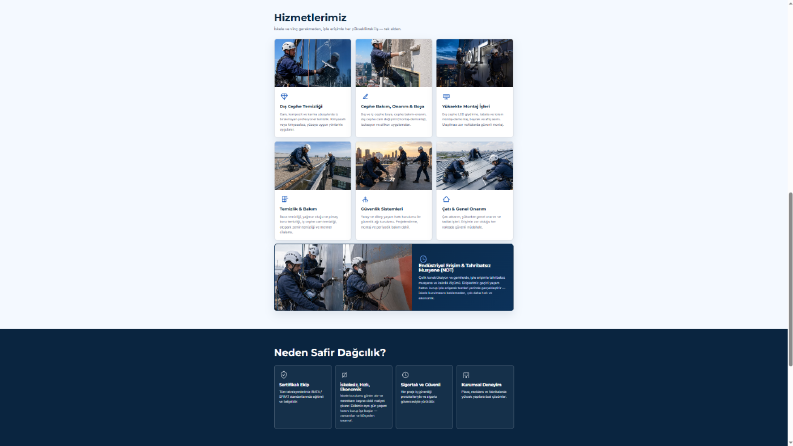Select the Sertifikalı Ekip card title
Screen dimensions: 793x446
[294, 385]
